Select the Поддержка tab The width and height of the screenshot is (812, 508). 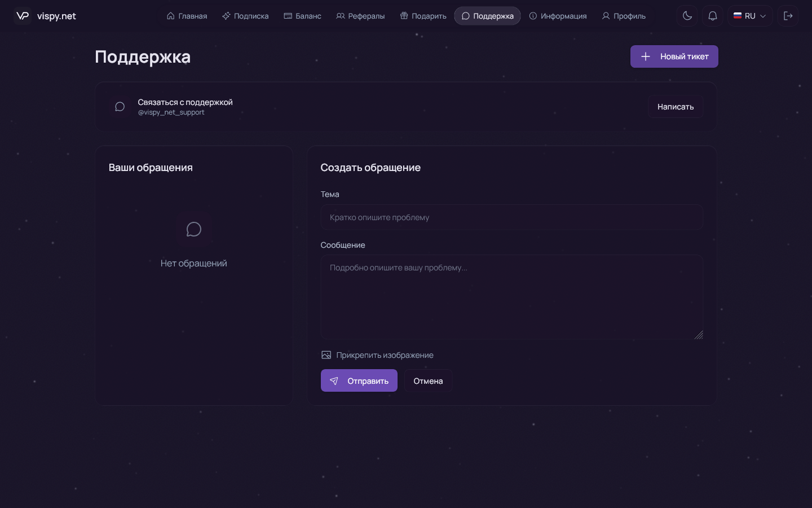pos(487,16)
